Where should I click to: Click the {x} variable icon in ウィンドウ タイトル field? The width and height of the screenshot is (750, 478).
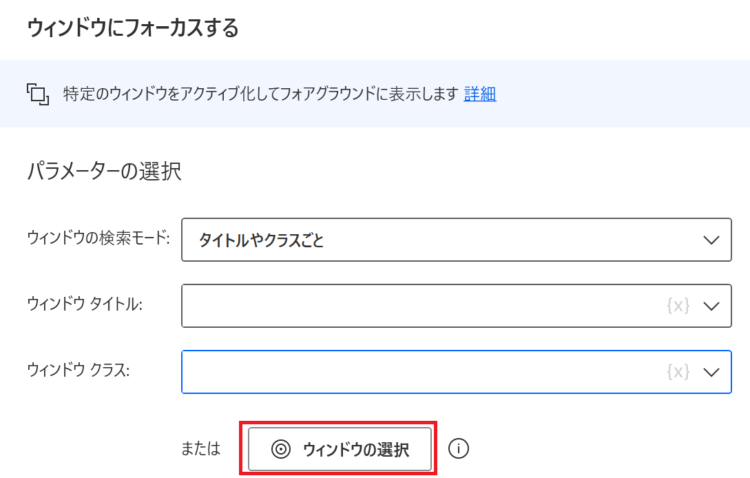678,306
